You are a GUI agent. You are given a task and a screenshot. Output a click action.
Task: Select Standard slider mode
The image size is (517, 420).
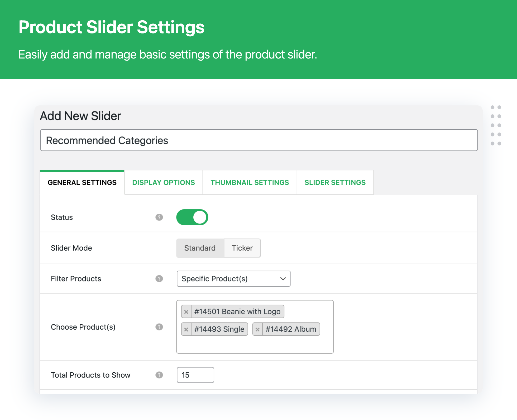(x=200, y=248)
